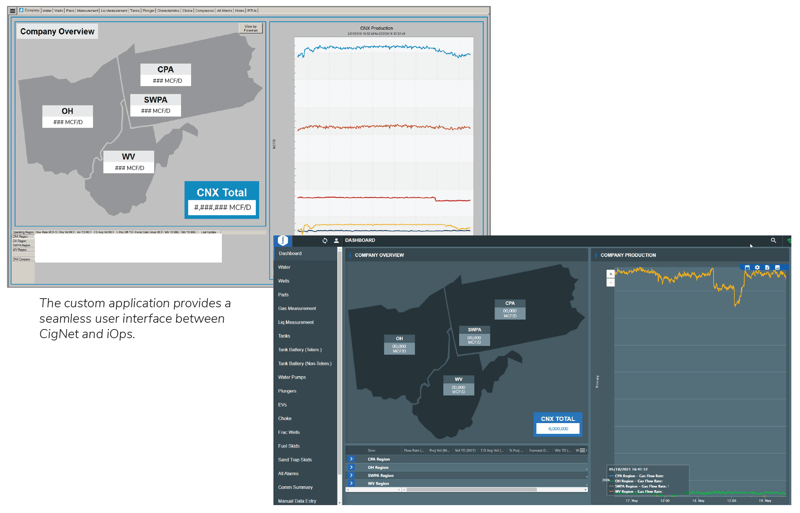Open the user profile icon in iOps header

click(336, 240)
